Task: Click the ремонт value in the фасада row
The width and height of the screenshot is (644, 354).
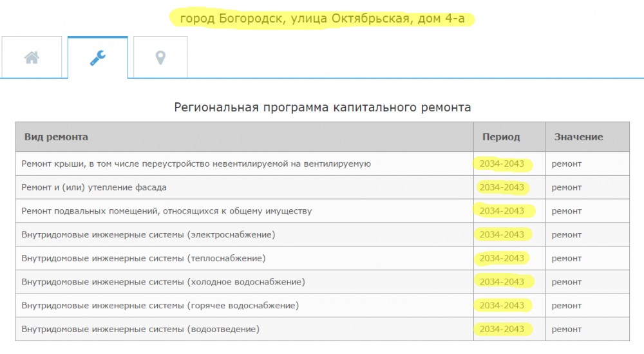Action: (566, 187)
